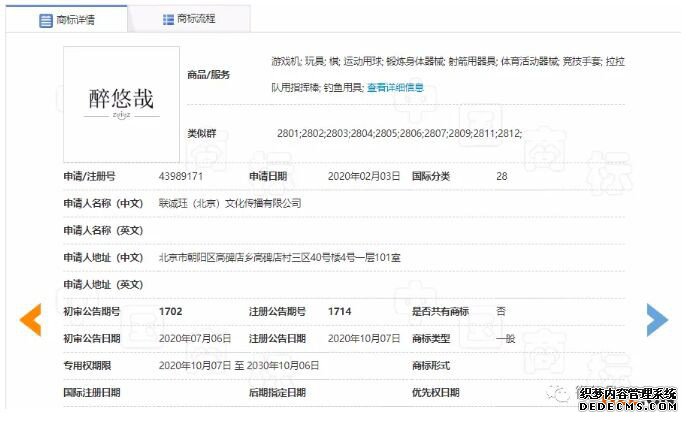Select the 申请/注册号 label

coord(90,176)
